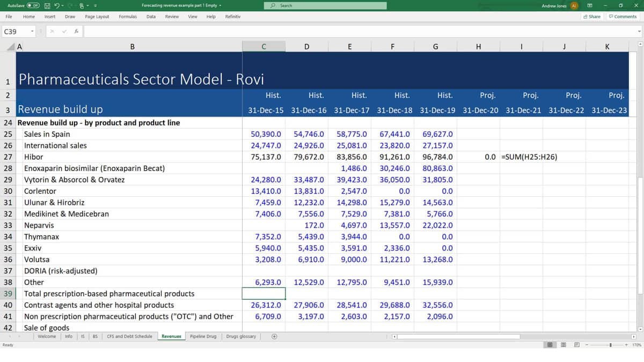Click the zoom out minus button

[x=586, y=345]
